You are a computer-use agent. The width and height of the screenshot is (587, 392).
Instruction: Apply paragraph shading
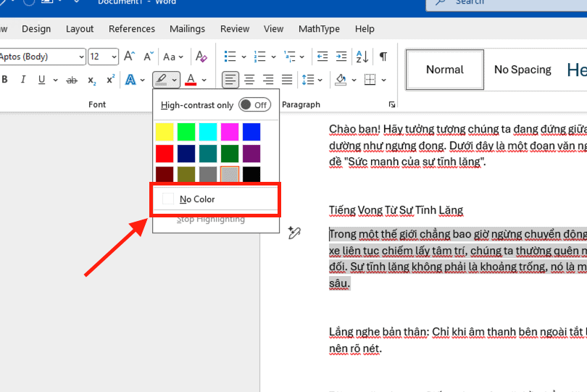341,80
